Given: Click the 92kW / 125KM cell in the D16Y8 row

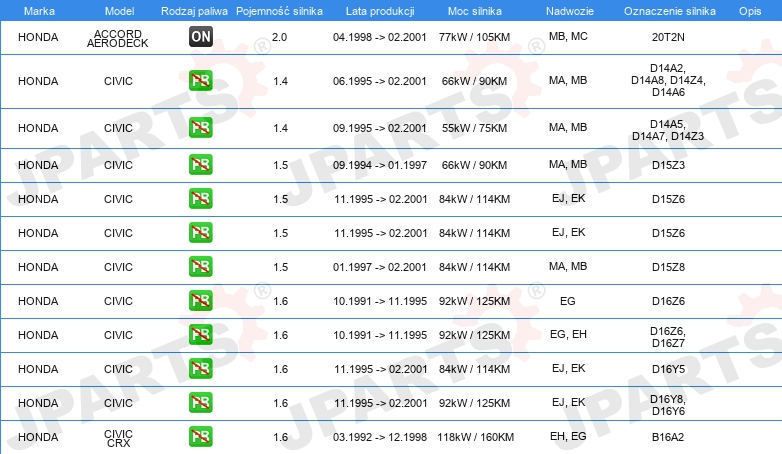Looking at the screenshot, I should point(474,403).
